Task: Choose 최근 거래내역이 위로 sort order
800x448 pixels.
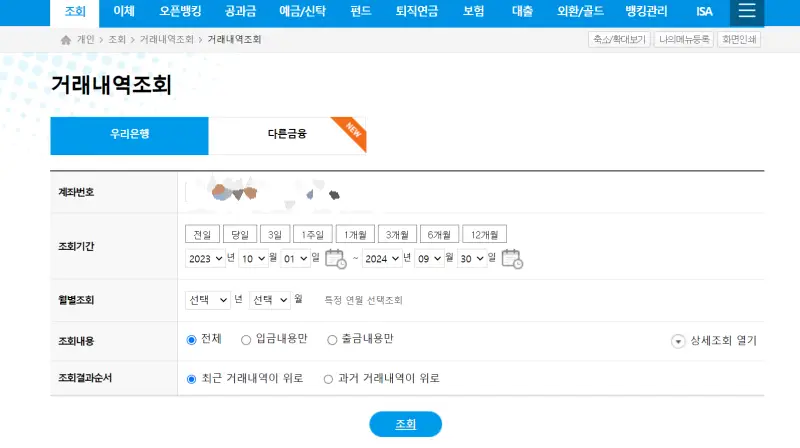Action: coord(191,379)
